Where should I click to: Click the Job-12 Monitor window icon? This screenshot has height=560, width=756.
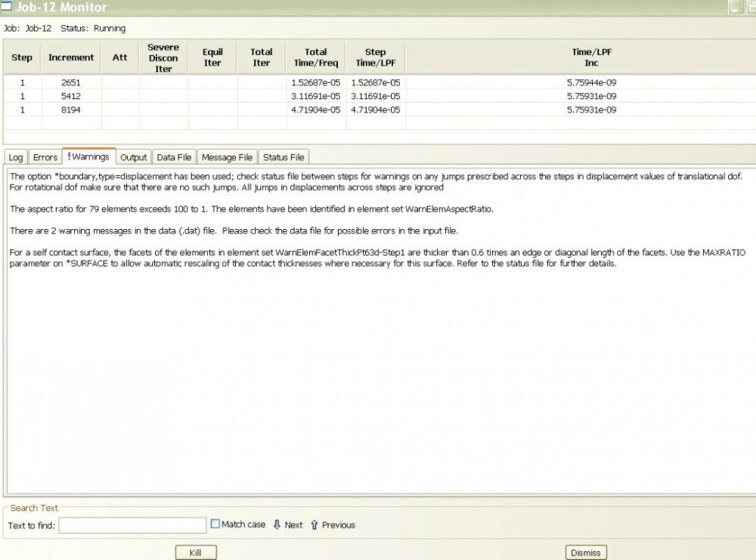click(8, 7)
